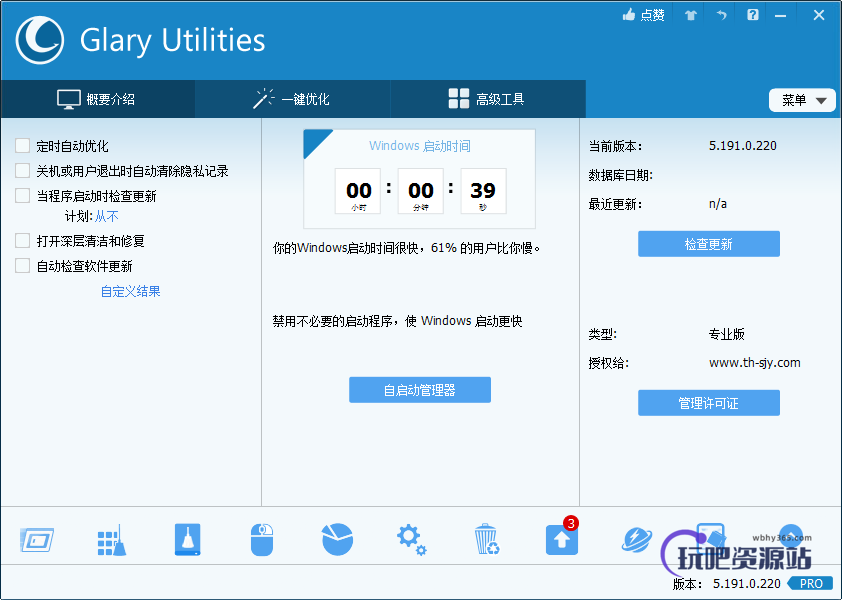Image resolution: width=842 pixels, height=600 pixels.
Task: Open the gears icon in bottom toolbar
Action: click(411, 540)
